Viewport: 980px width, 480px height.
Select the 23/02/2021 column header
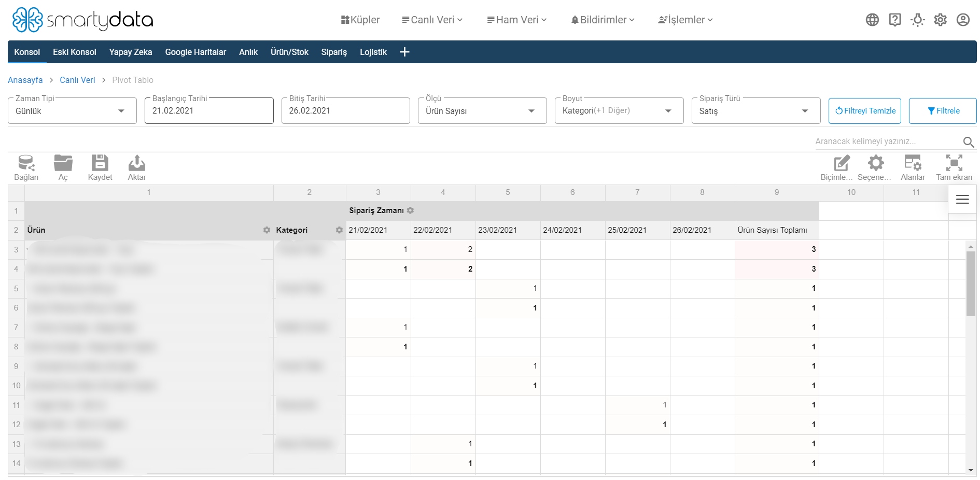508,230
